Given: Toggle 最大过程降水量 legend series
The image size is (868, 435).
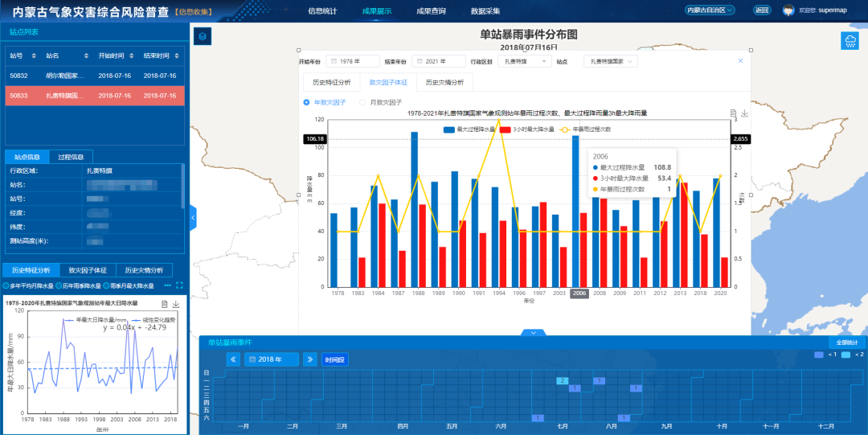Looking at the screenshot, I should click(x=469, y=129).
